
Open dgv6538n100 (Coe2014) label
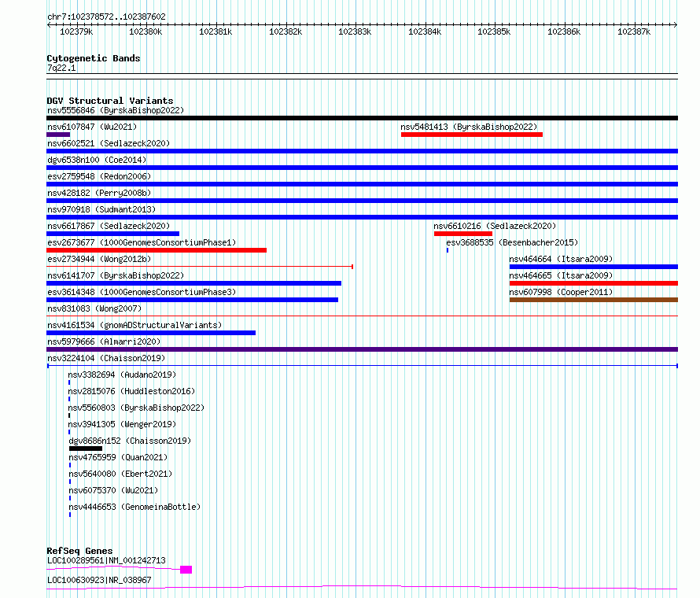(97, 160)
